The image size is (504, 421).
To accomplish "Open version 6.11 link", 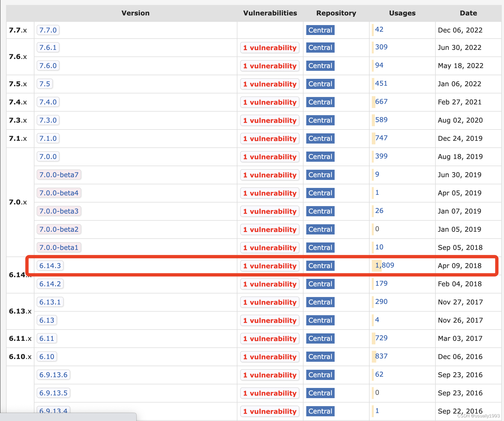I will pyautogui.click(x=47, y=338).
